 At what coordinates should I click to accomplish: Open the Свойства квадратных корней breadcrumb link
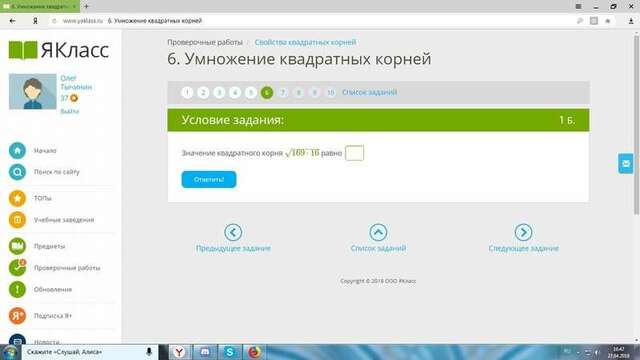point(305,42)
